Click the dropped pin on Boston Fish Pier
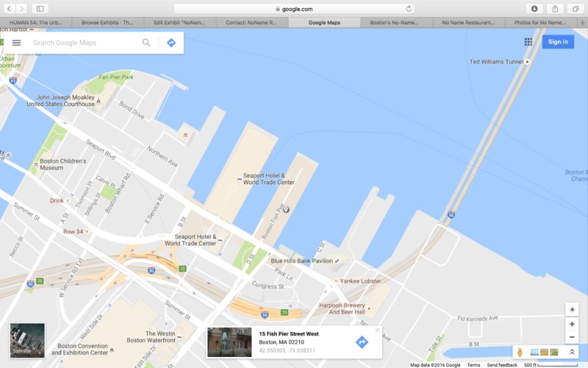This screenshot has height=368, width=588. (x=286, y=210)
